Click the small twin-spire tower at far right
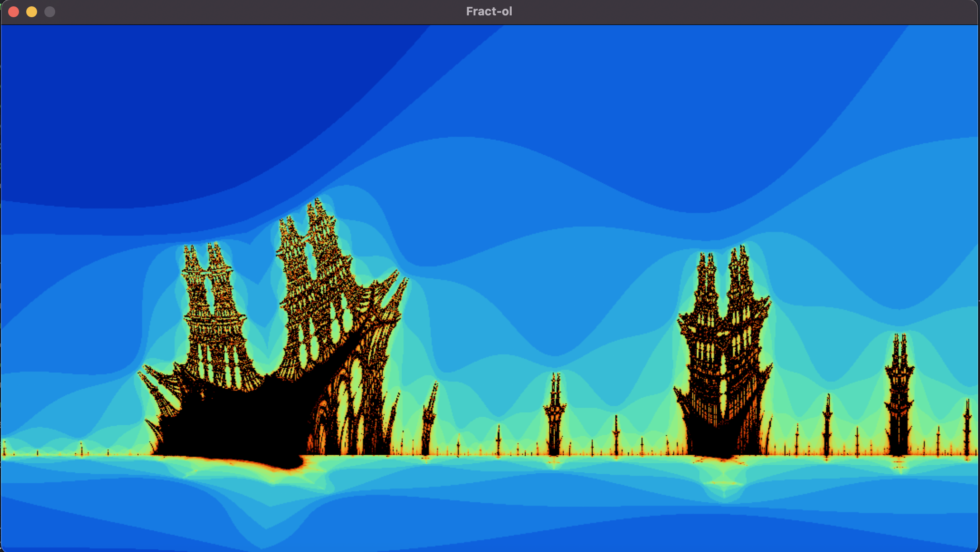The image size is (980, 552). click(899, 394)
